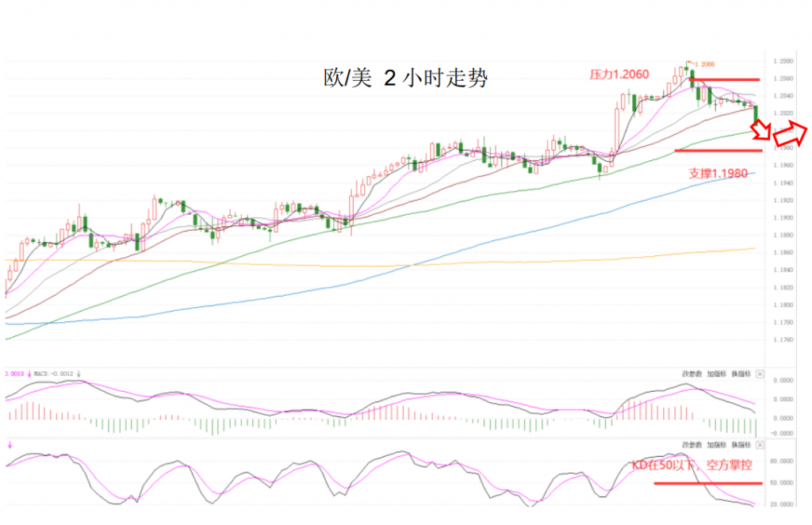Click the red downward hollow arrow annotation
This screenshot has width=812, height=525.
[x=761, y=129]
